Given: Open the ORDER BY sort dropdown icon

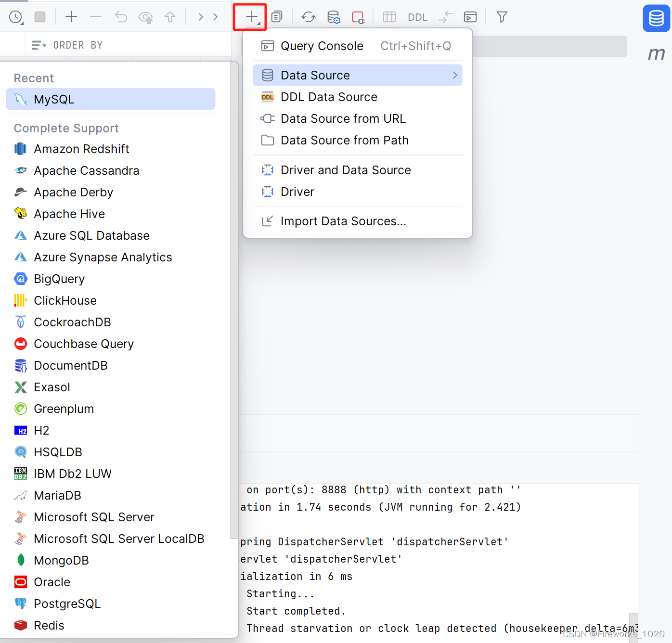Looking at the screenshot, I should tap(39, 45).
